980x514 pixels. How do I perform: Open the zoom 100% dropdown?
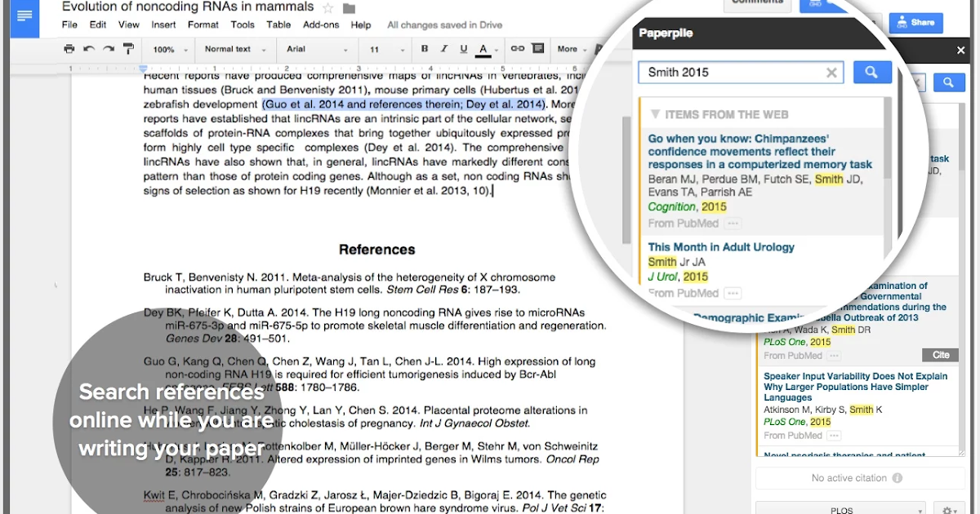[x=171, y=49]
